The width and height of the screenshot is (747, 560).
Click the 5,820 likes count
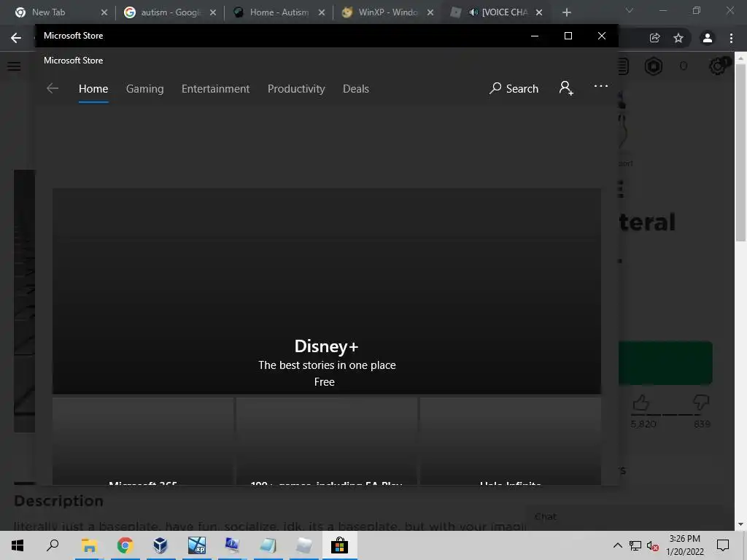(643, 424)
